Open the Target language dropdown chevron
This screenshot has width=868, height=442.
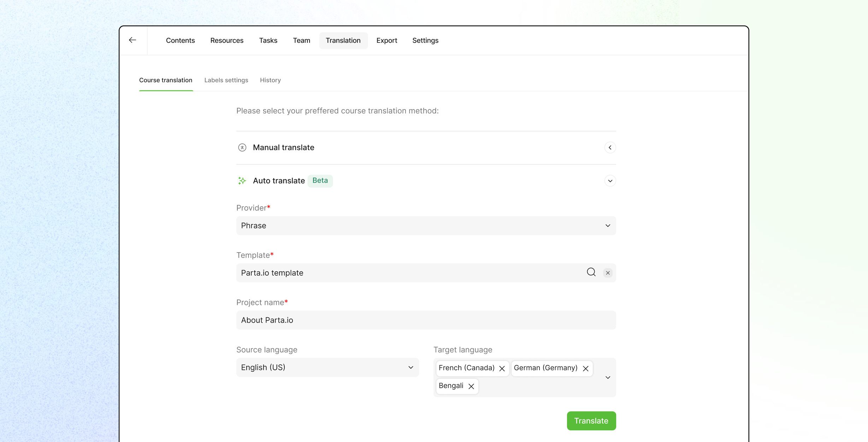[608, 377]
